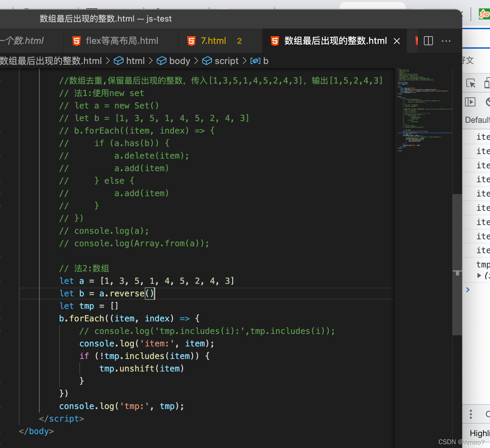Click the body breadcrumb item
Viewport: 490px width, 448px height.
click(174, 61)
